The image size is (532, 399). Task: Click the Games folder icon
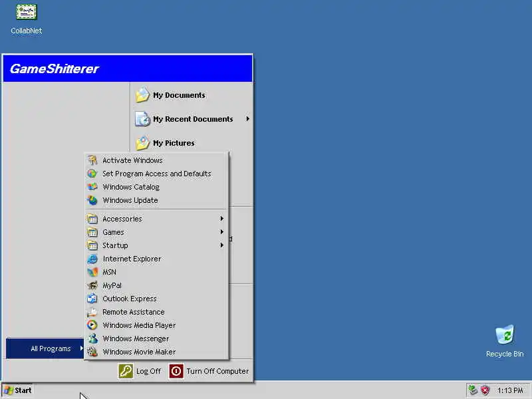pyautogui.click(x=92, y=232)
